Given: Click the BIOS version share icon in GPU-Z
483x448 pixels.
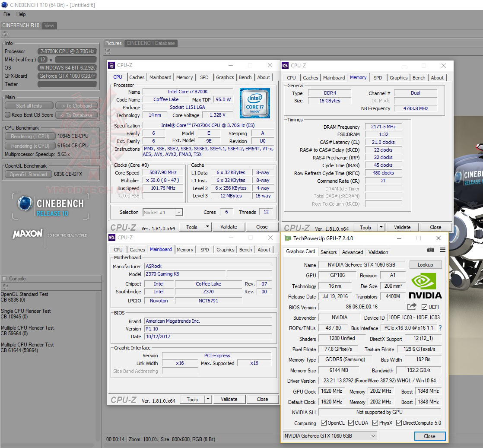Looking at the screenshot, I should [411, 307].
